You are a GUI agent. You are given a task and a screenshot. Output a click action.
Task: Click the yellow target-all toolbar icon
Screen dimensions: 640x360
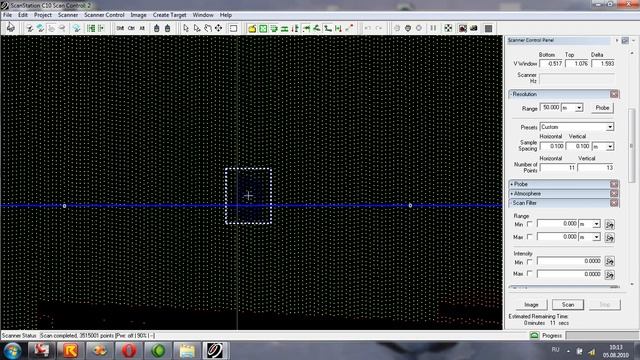[x=252, y=28]
